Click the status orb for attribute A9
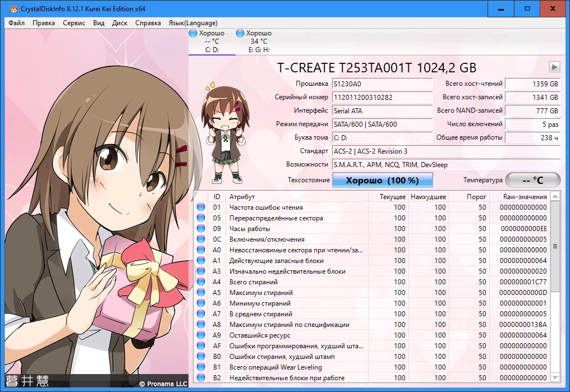Viewport: 570px width, 392px height. click(x=201, y=335)
